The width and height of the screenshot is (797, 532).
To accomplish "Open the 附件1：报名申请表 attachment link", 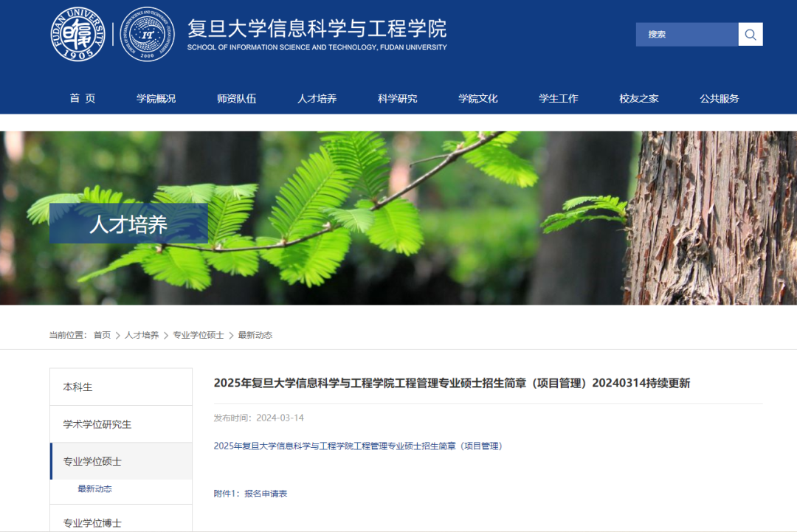I will (250, 494).
